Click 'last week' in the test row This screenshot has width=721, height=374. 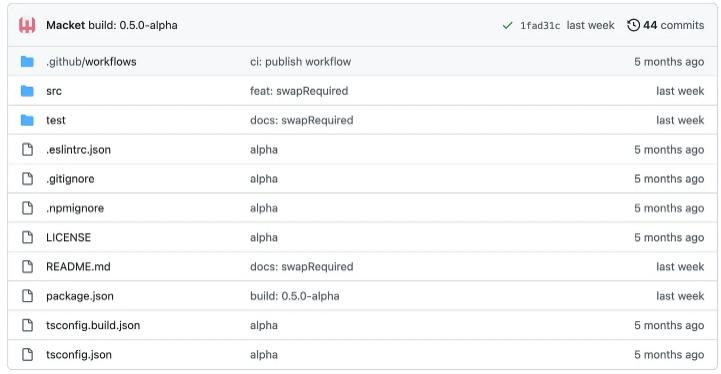tap(680, 121)
